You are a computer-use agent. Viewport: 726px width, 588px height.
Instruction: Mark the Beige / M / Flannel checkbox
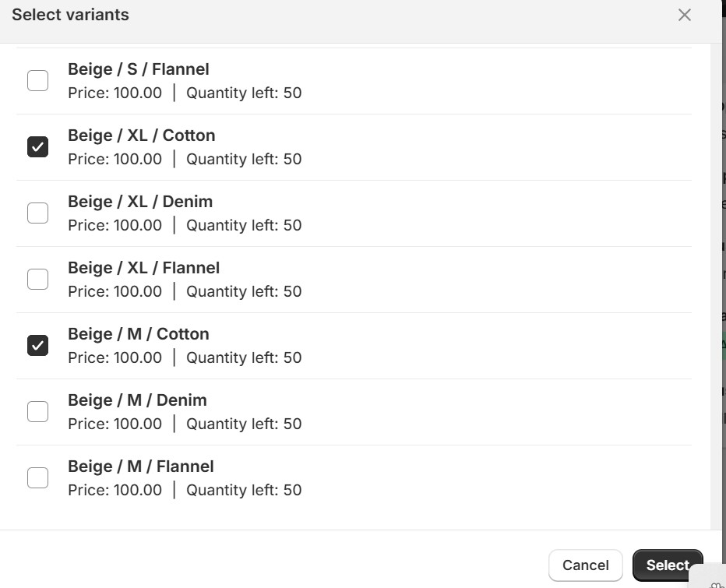[x=37, y=477]
